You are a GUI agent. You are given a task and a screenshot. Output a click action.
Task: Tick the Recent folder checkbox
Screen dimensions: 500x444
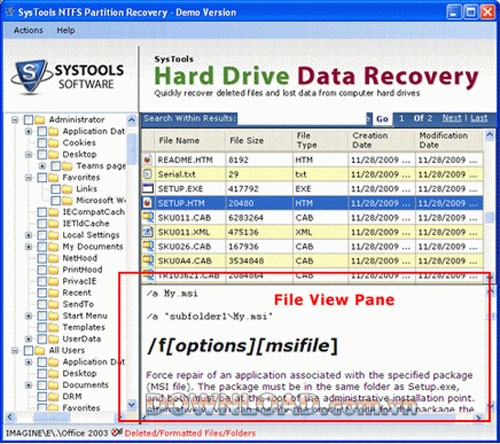click(42, 293)
